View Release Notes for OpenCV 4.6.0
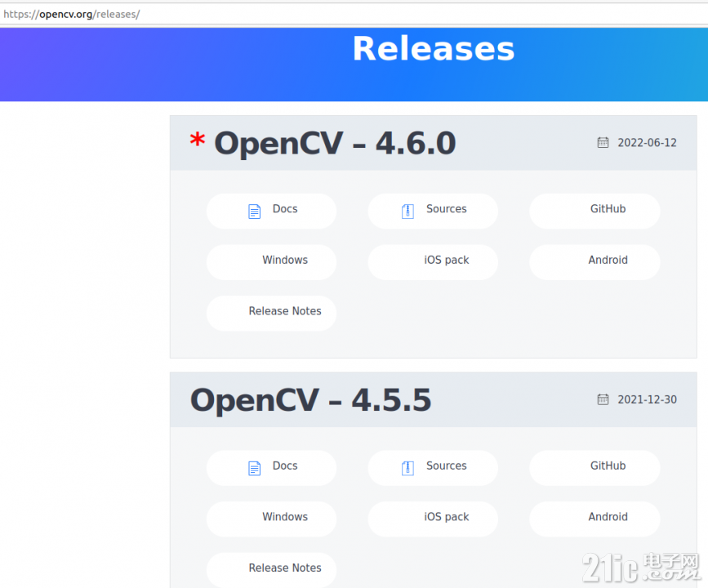 click(271, 313)
